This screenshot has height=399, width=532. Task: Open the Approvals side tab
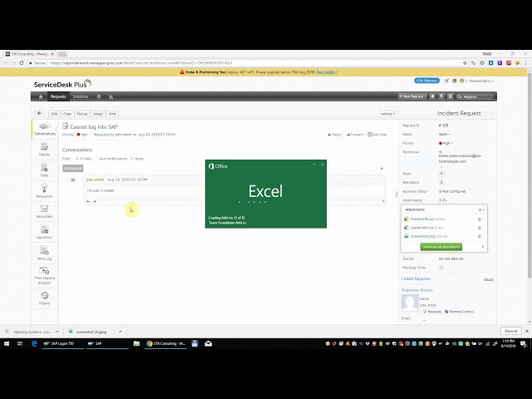(44, 233)
